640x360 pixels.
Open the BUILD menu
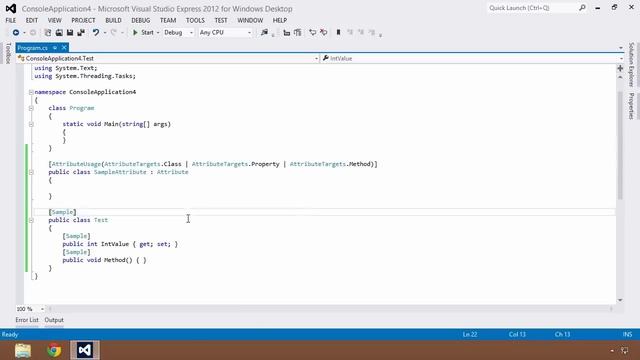[113, 20]
